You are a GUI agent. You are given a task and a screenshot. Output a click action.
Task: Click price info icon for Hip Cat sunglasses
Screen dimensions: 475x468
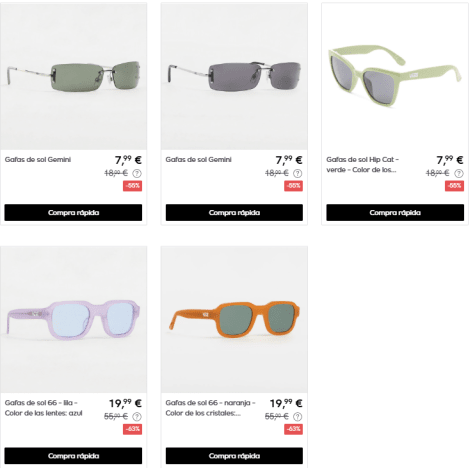[x=459, y=173]
